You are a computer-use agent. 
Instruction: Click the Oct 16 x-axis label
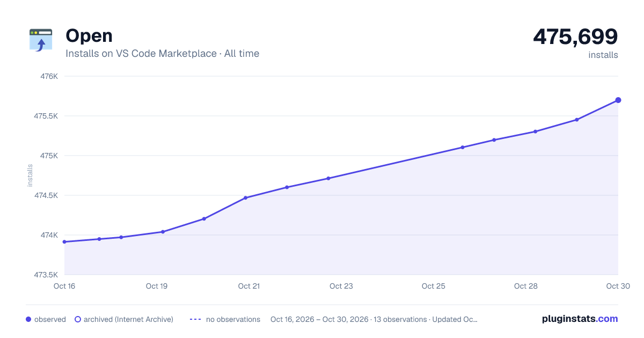click(x=64, y=286)
